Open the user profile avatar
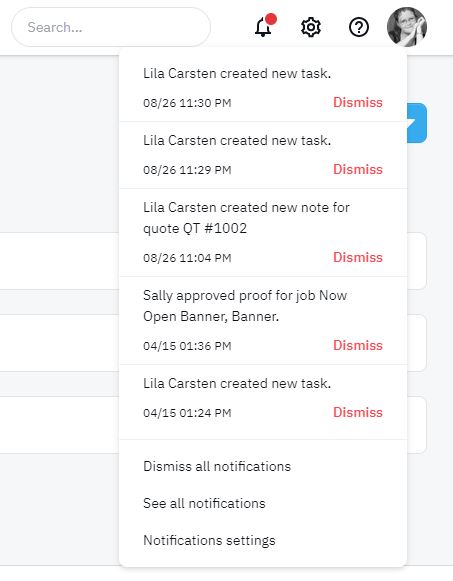Viewport: 453px width, 581px height. coord(407,27)
